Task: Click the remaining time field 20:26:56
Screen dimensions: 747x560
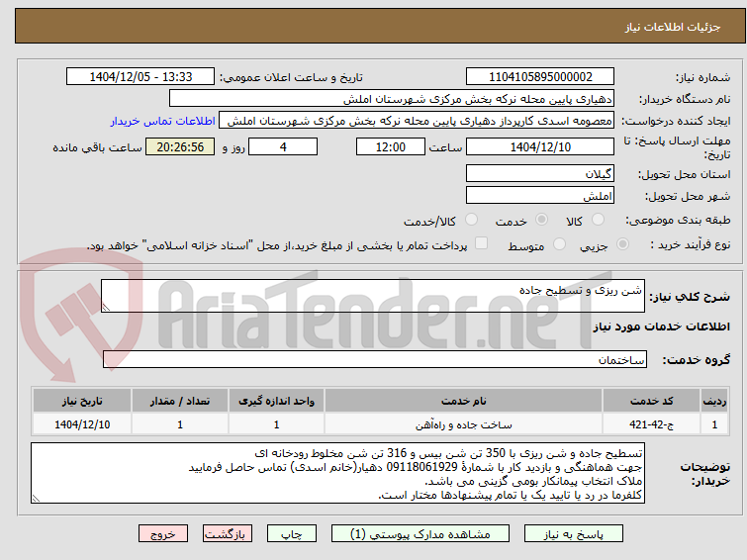Action: coord(180,146)
